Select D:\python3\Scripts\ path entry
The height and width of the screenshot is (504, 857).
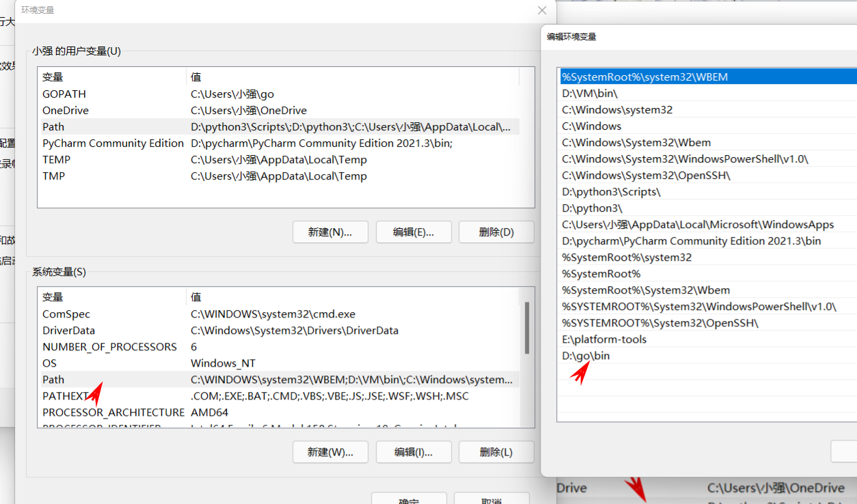click(x=708, y=192)
